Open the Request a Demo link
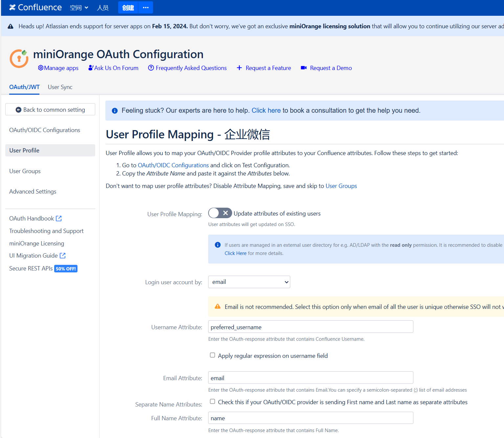The image size is (504, 438). pos(331,68)
